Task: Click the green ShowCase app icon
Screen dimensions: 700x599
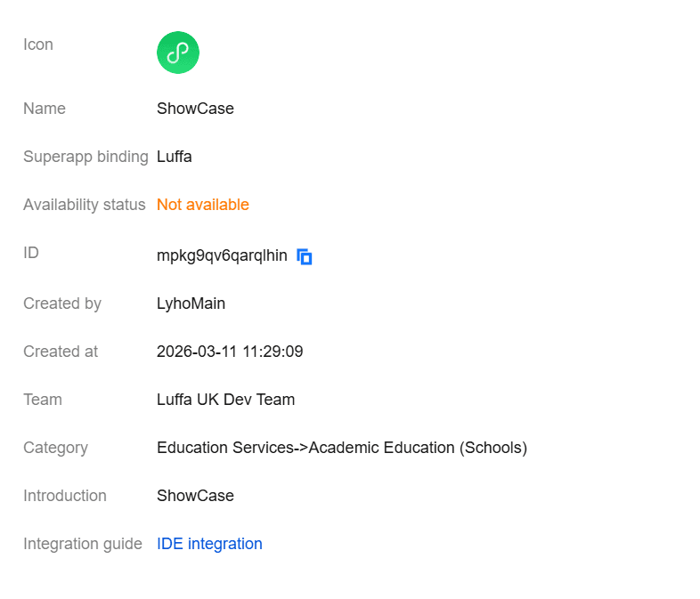Action: [x=178, y=53]
